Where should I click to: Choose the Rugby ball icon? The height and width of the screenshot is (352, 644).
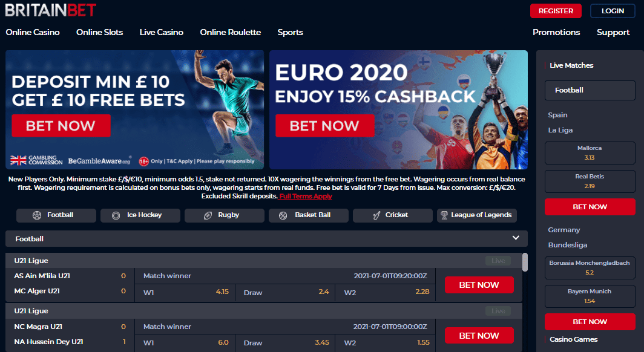click(208, 215)
